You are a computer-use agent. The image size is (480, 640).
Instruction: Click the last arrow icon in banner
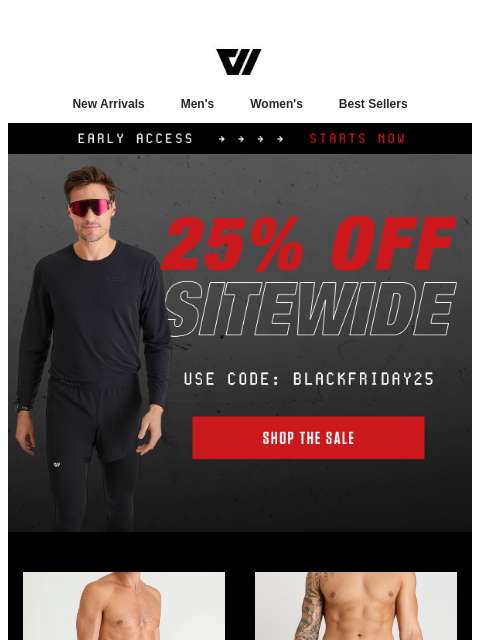[x=280, y=139]
